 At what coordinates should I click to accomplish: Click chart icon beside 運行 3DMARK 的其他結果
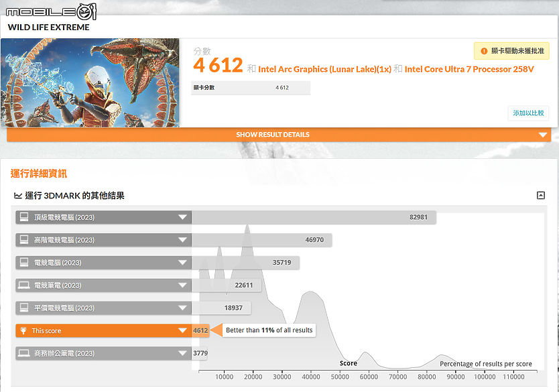(18, 196)
